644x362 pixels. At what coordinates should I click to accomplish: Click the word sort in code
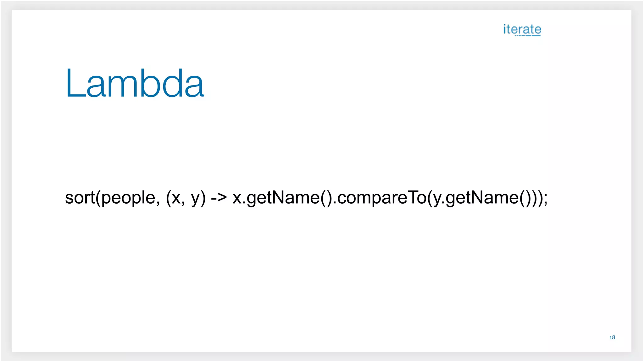(x=80, y=198)
